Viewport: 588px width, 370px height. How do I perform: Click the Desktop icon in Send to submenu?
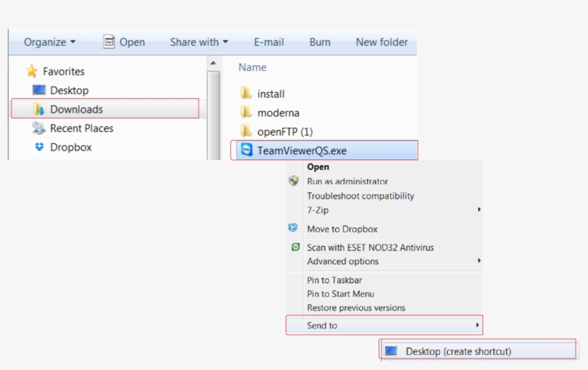(391, 351)
